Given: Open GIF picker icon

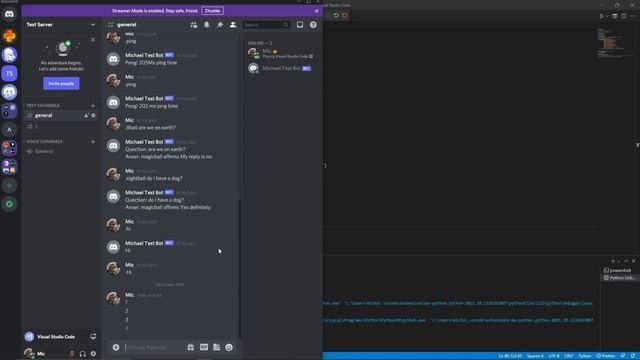Looking at the screenshot, I should [204, 347].
